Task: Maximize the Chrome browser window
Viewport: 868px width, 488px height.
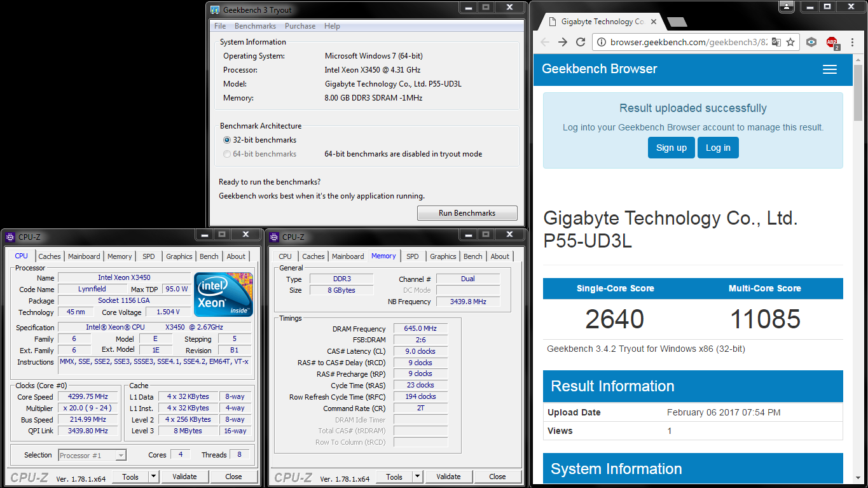Action: point(827,6)
